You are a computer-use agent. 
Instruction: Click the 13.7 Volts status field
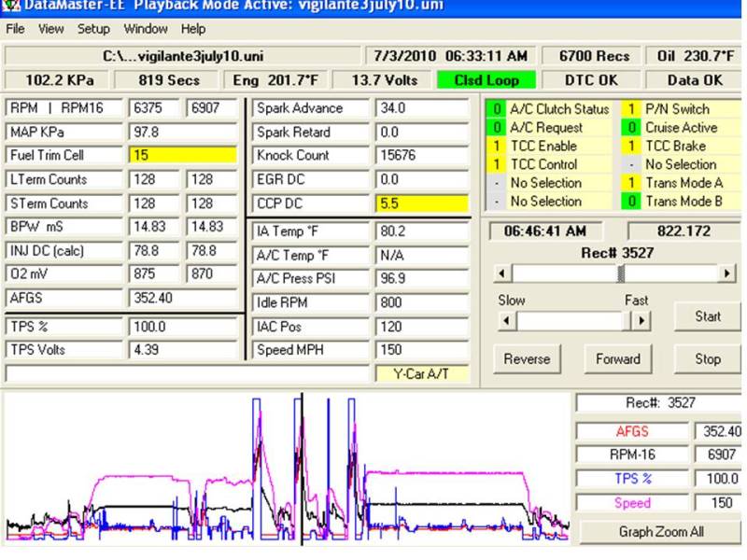(x=384, y=80)
